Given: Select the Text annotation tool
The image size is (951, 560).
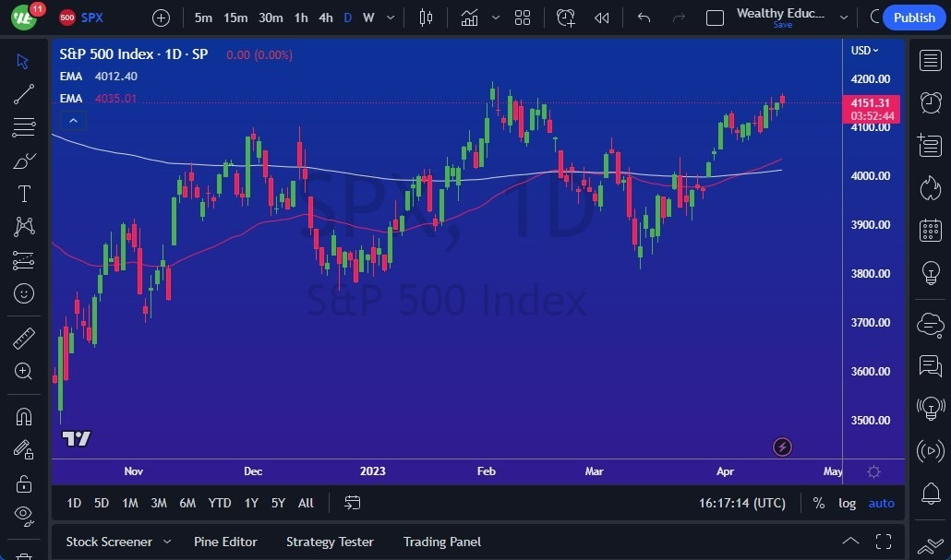Looking at the screenshot, I should (23, 194).
